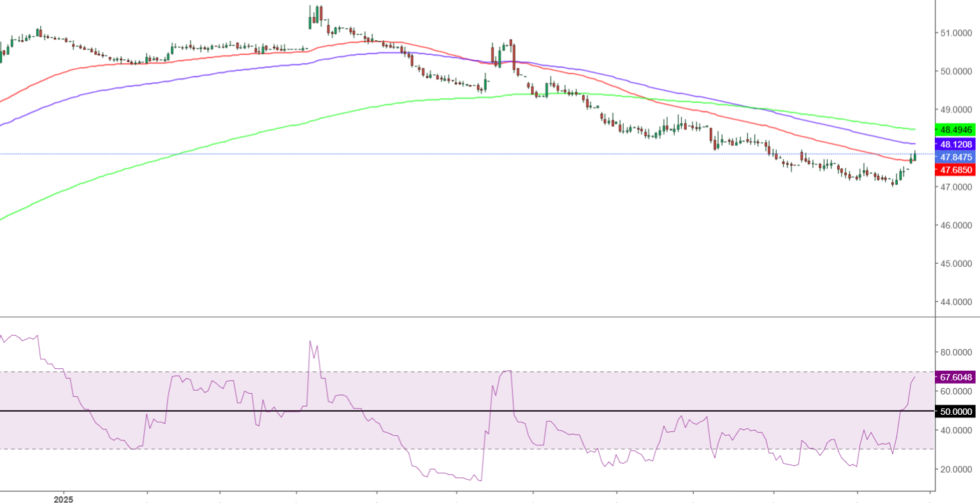980x504 pixels.
Task: Click the green 48.4946 moving average price label
Action: (x=956, y=130)
